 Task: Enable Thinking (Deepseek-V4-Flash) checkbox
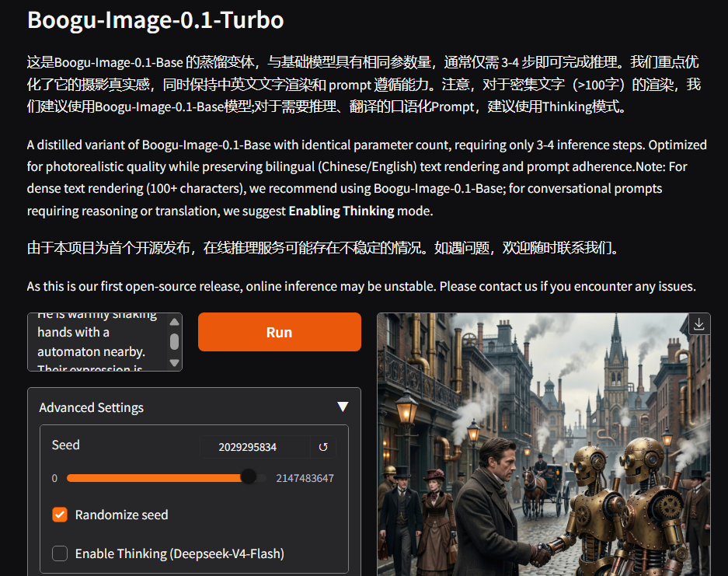tap(60, 553)
